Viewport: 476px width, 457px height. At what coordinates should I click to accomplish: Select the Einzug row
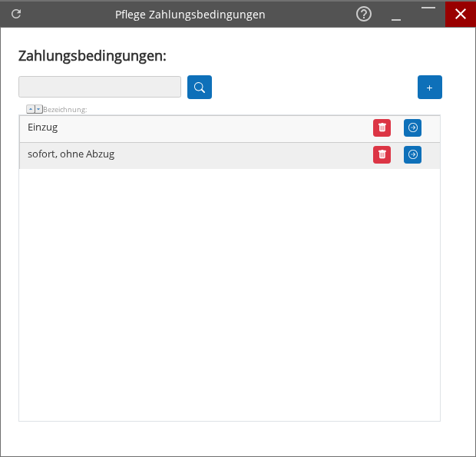pos(192,128)
